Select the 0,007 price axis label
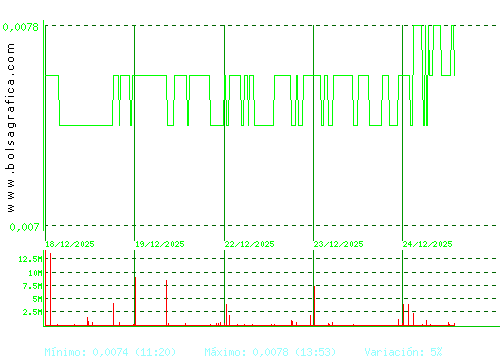 click(x=24, y=227)
